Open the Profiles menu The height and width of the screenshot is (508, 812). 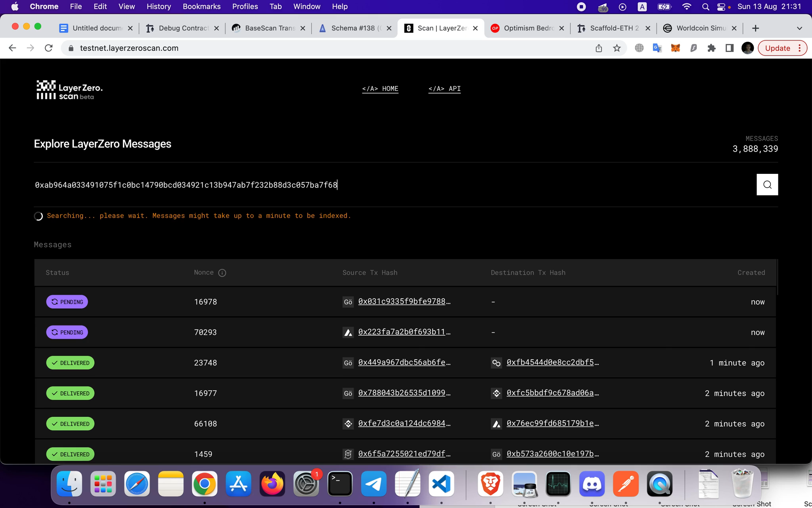click(245, 6)
